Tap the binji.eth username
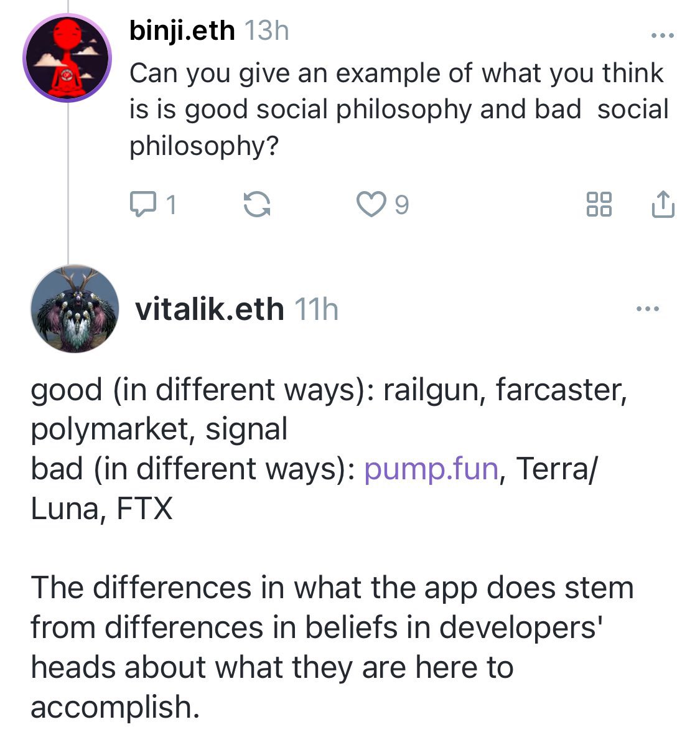700x737 pixels. click(x=182, y=31)
